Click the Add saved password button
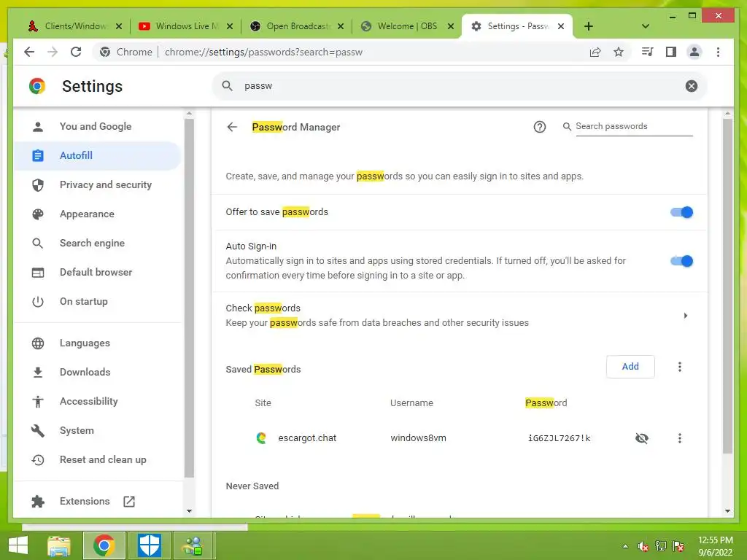 tap(630, 367)
